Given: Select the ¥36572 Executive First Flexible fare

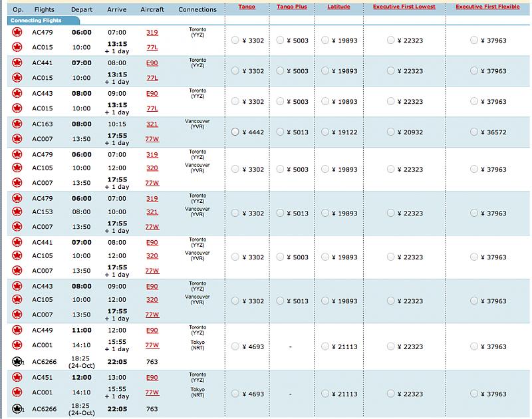Looking at the screenshot, I should point(474,132).
